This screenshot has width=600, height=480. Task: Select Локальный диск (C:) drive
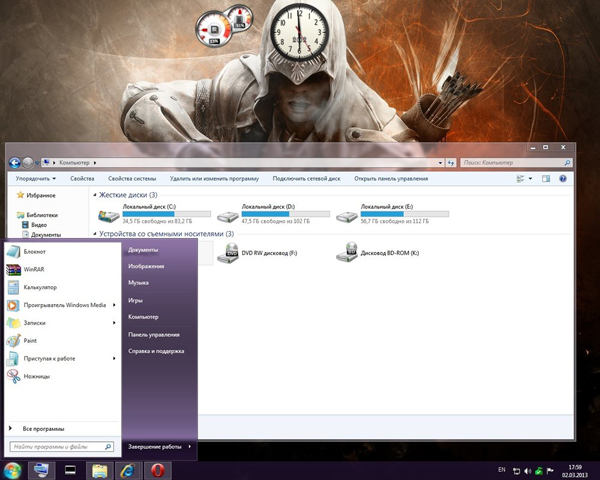(x=154, y=214)
